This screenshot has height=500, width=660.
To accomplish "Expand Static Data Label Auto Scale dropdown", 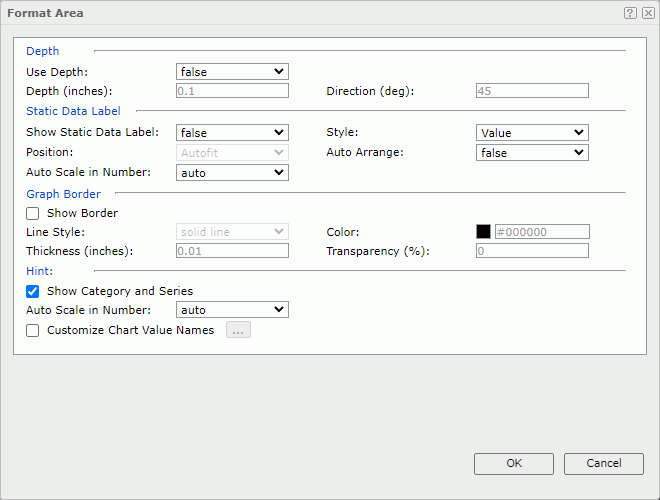I will point(232,172).
